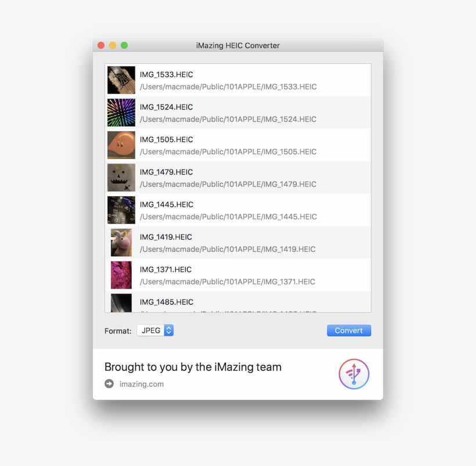Click the iMazing team logo icon
The image size is (476, 466).
tap(354, 374)
